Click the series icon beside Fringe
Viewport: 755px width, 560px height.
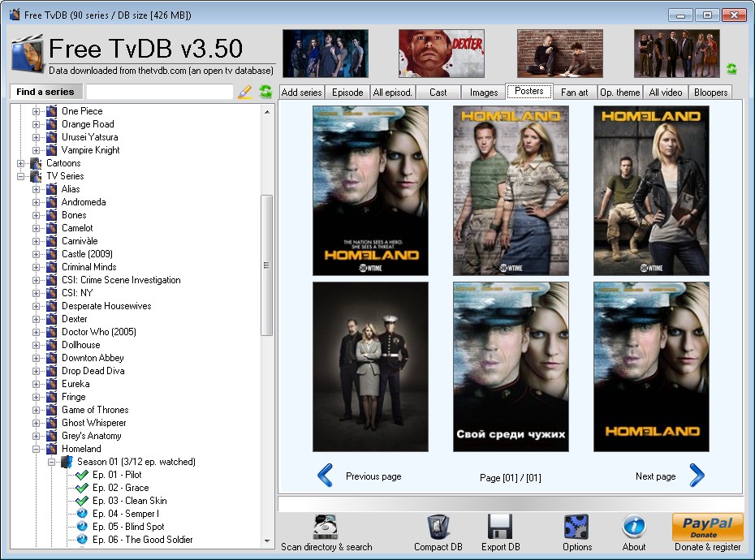point(51,397)
